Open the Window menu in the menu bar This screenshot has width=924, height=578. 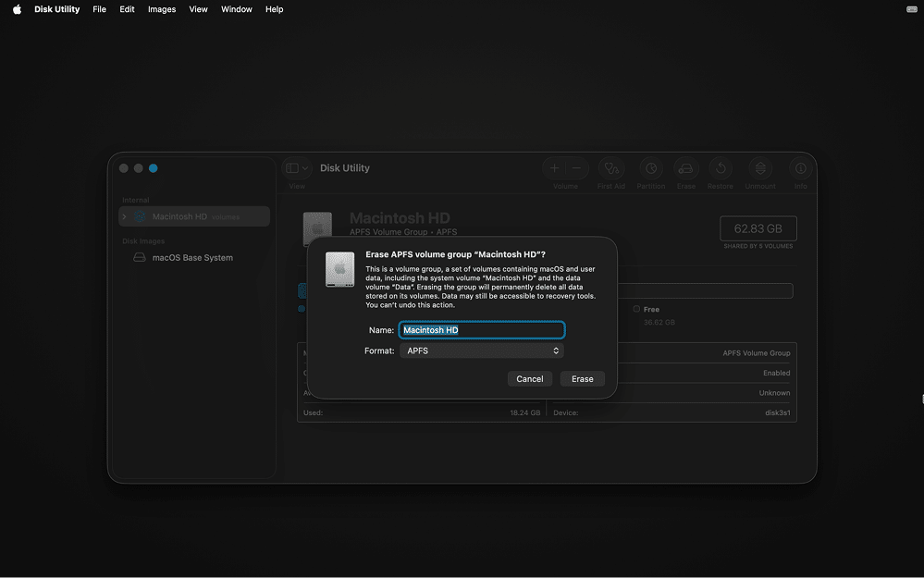tap(236, 9)
